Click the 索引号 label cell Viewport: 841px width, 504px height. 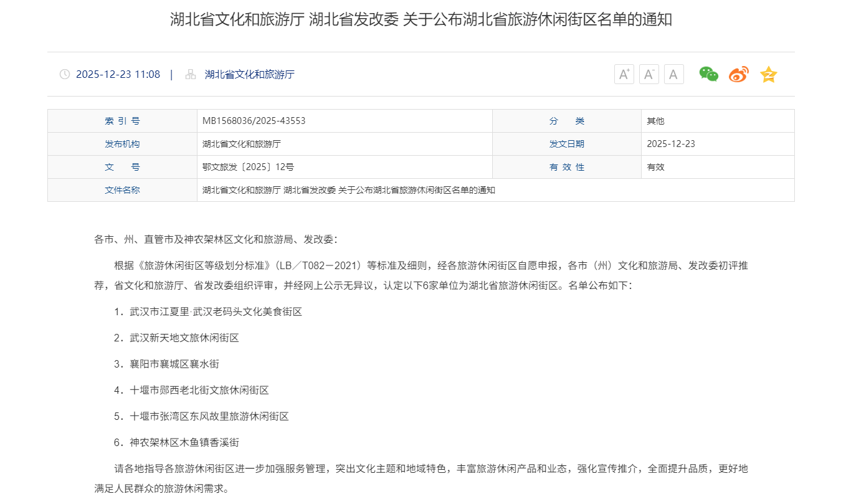point(122,121)
